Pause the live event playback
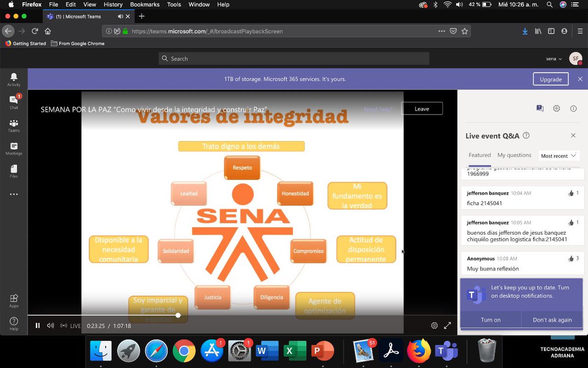 pos(38,325)
